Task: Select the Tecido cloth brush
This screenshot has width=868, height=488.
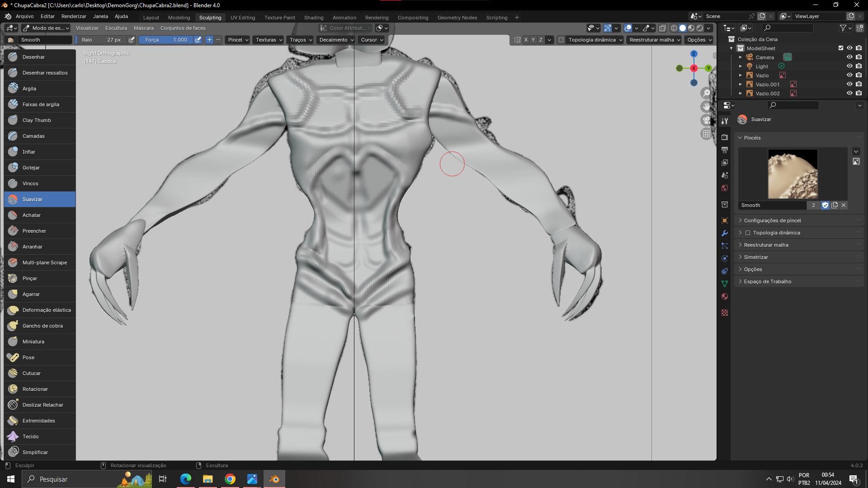Action: click(x=30, y=436)
